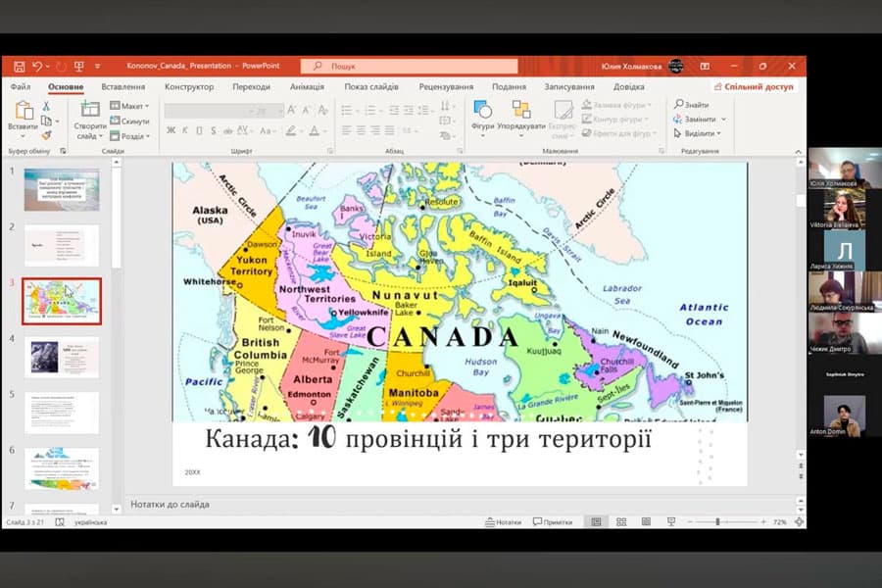The width and height of the screenshot is (882, 588).
Task: Toggle Strikethrough (ab) formatting
Action: coord(227,130)
